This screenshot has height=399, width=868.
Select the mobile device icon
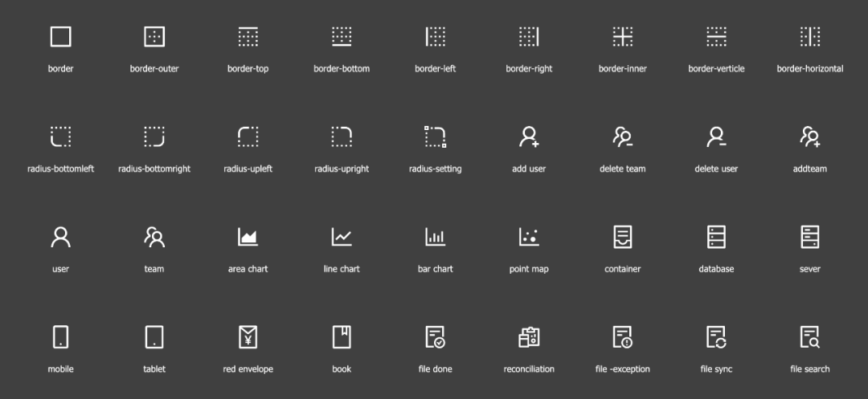(60, 336)
